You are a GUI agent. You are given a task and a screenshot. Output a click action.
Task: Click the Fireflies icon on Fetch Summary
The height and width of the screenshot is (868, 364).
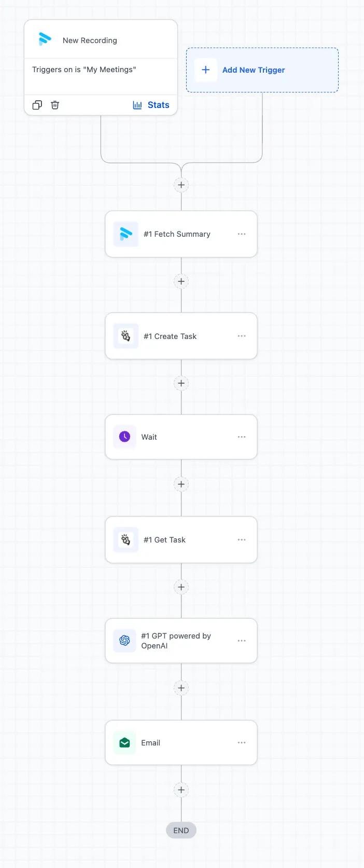point(125,234)
